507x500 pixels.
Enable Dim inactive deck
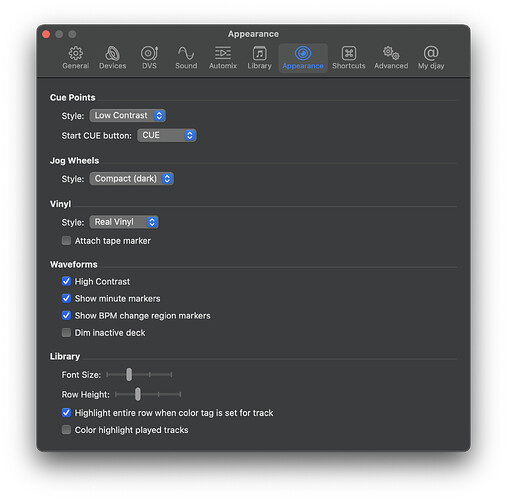66,332
